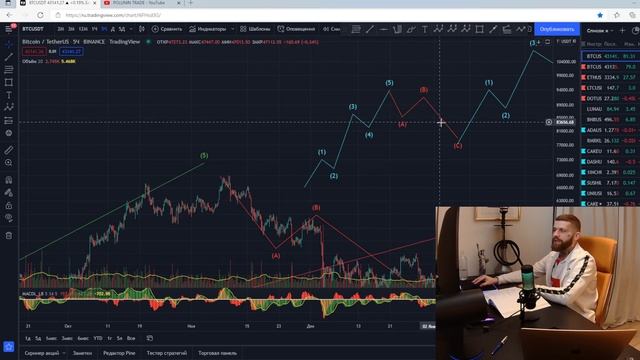
Task: Open the Шаблоны templates menu
Action: pyautogui.click(x=255, y=29)
